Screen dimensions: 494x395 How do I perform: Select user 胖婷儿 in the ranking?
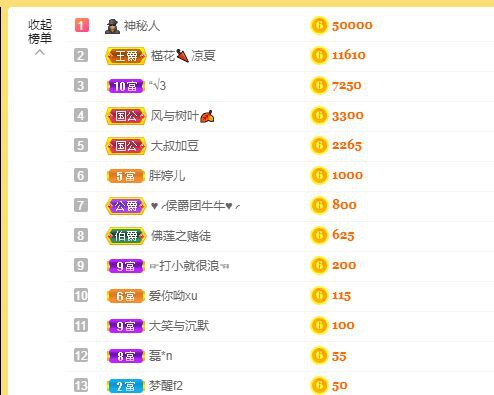[167, 176]
